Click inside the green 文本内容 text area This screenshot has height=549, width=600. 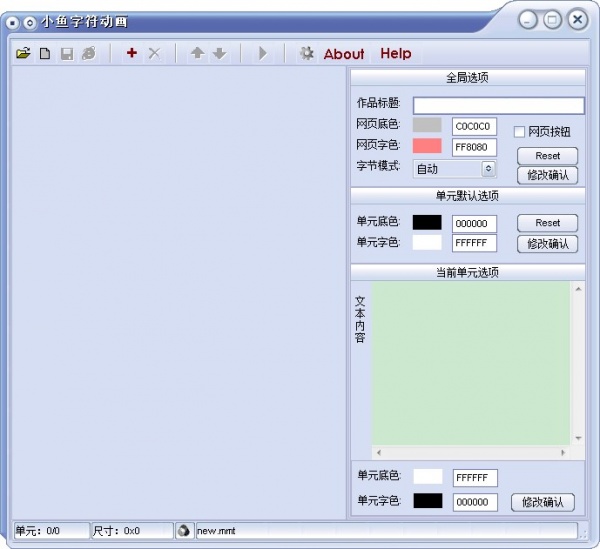(471, 363)
